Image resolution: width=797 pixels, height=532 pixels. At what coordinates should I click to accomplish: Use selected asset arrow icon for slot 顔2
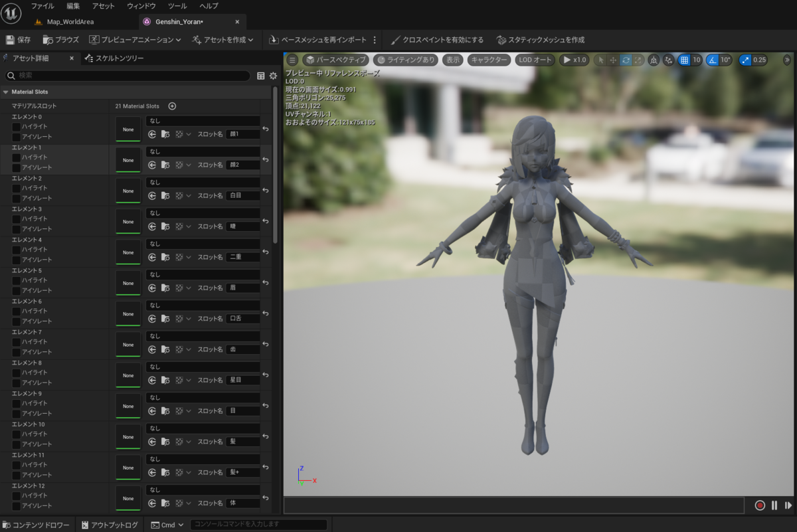coord(152,165)
